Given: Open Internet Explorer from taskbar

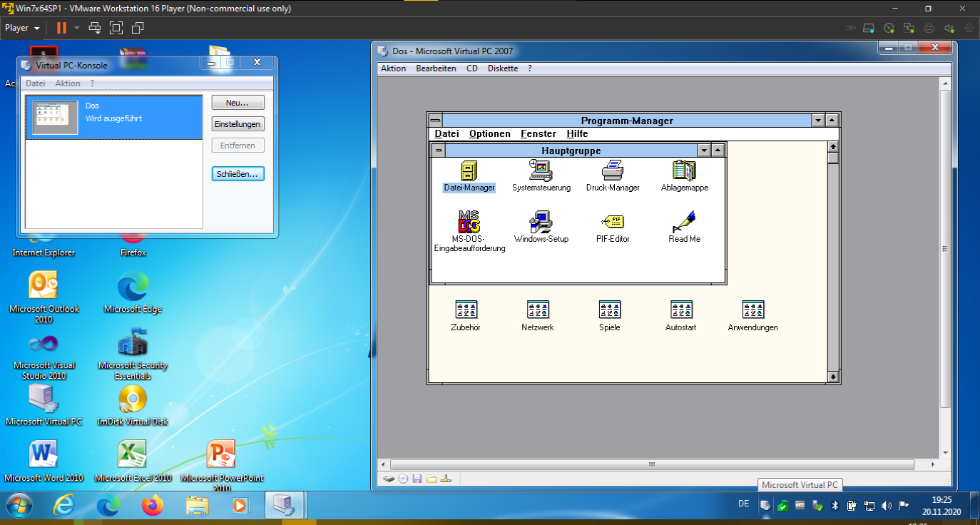Looking at the screenshot, I should pos(64,506).
